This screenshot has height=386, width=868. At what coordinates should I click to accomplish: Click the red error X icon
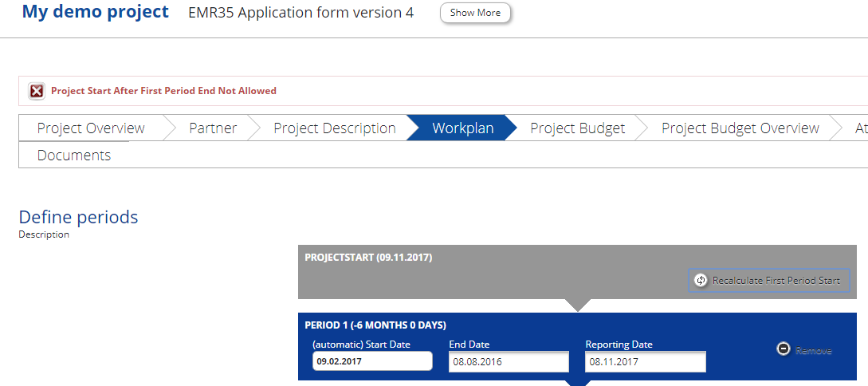(37, 91)
